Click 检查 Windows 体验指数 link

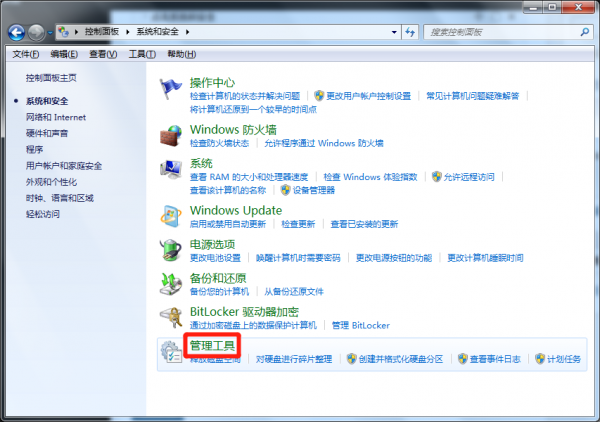[370, 177]
